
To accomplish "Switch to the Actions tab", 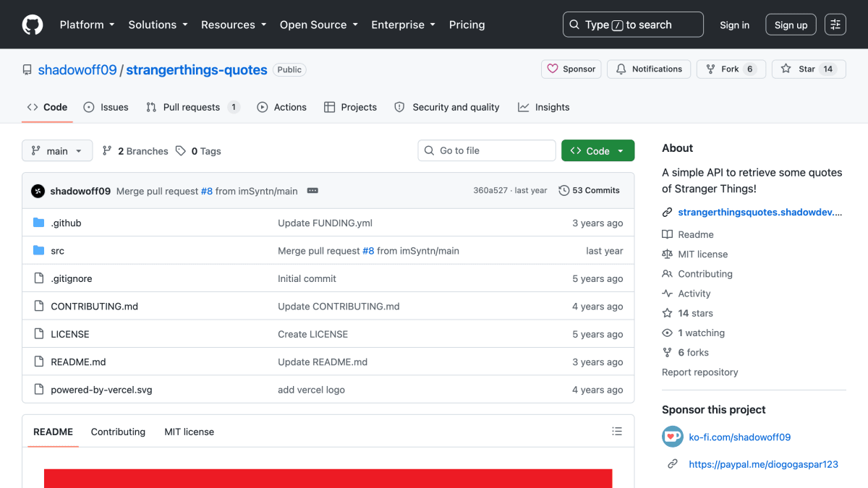I will point(282,107).
